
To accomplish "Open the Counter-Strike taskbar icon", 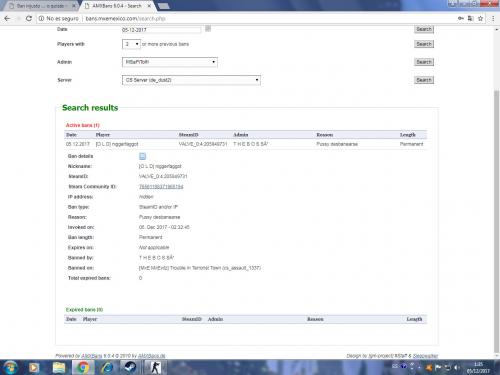I will point(154,367).
